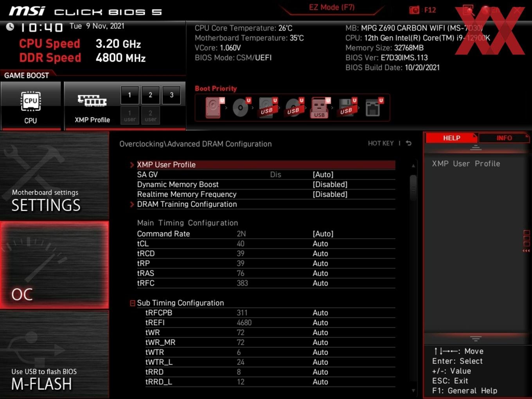Edit the tWTR_L Auto value field
Screen dimensions: 532x399
(x=320, y=362)
